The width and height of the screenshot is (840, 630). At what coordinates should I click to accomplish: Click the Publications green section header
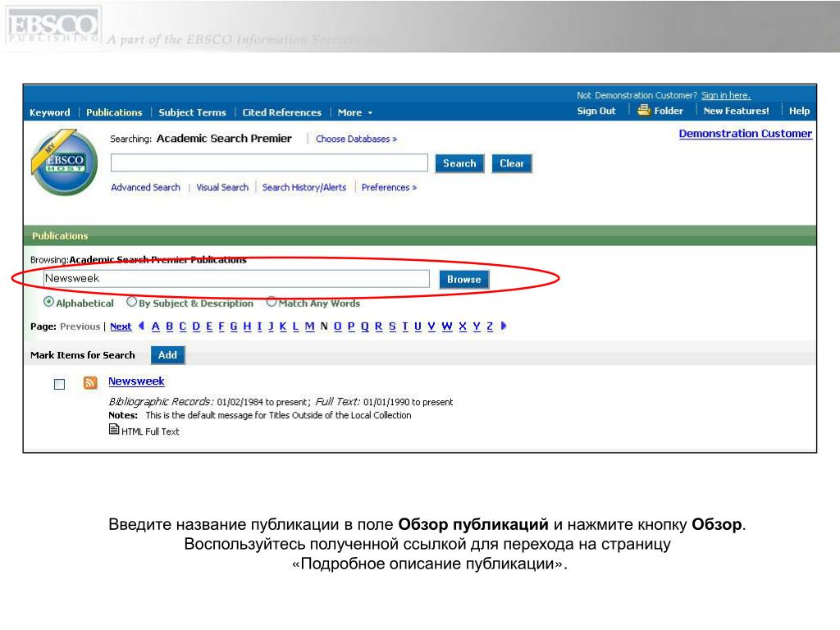420,235
